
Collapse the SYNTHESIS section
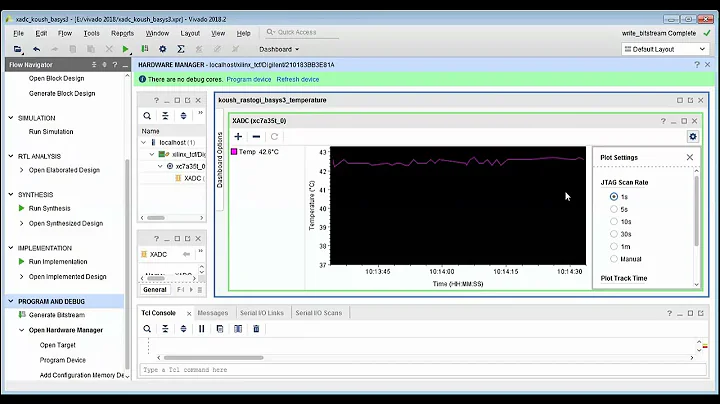point(11,194)
